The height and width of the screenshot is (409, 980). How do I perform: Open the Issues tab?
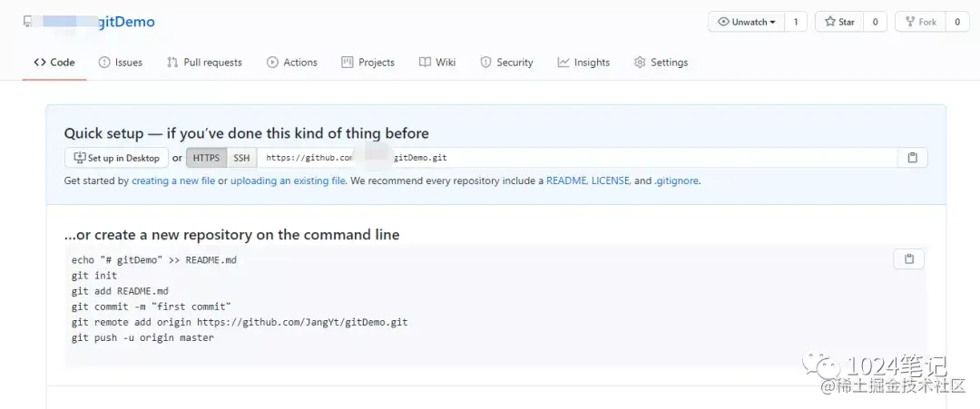[121, 63]
